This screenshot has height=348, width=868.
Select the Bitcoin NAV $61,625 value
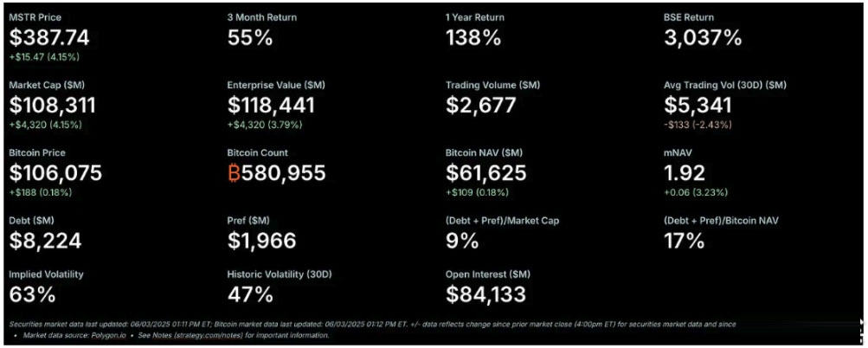point(485,173)
